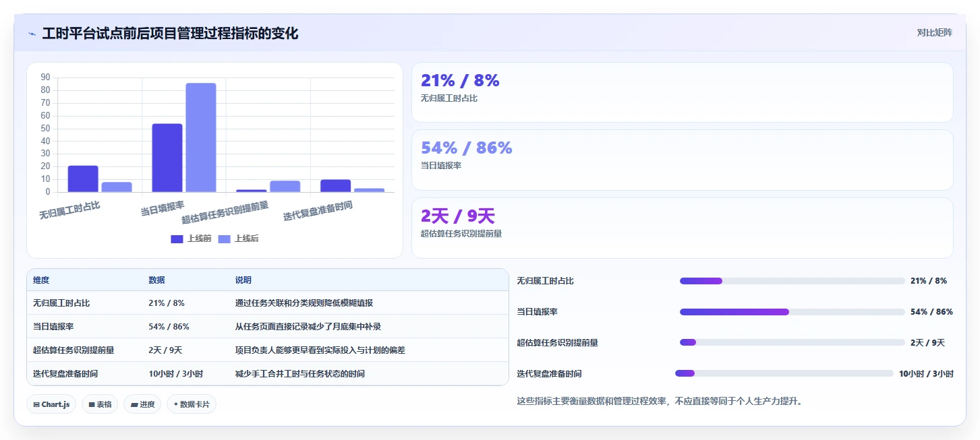Toggle the 上线后 legend swatch
The width and height of the screenshot is (980, 440).
tap(224, 239)
